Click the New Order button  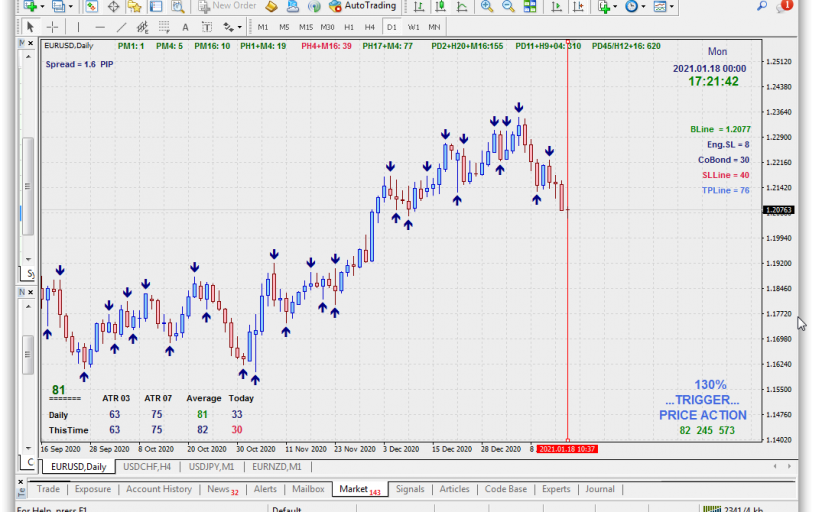pyautogui.click(x=227, y=6)
